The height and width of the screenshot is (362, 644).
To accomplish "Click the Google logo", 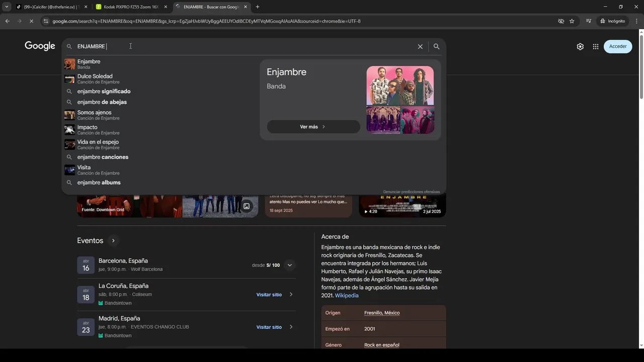I will point(40,46).
